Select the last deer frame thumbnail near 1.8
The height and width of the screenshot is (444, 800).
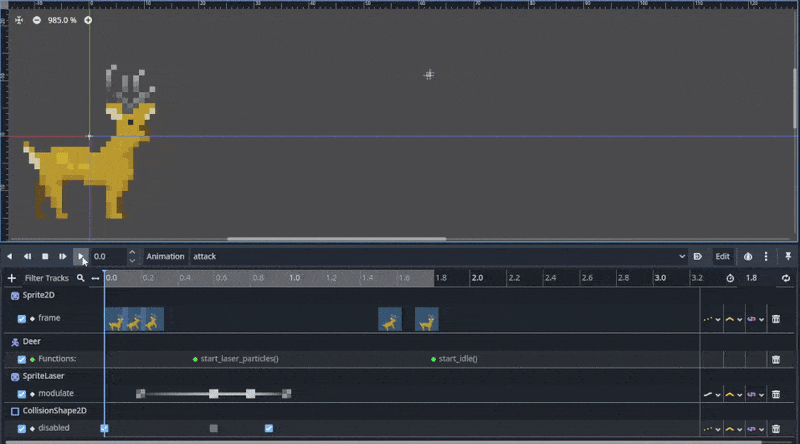point(427,319)
